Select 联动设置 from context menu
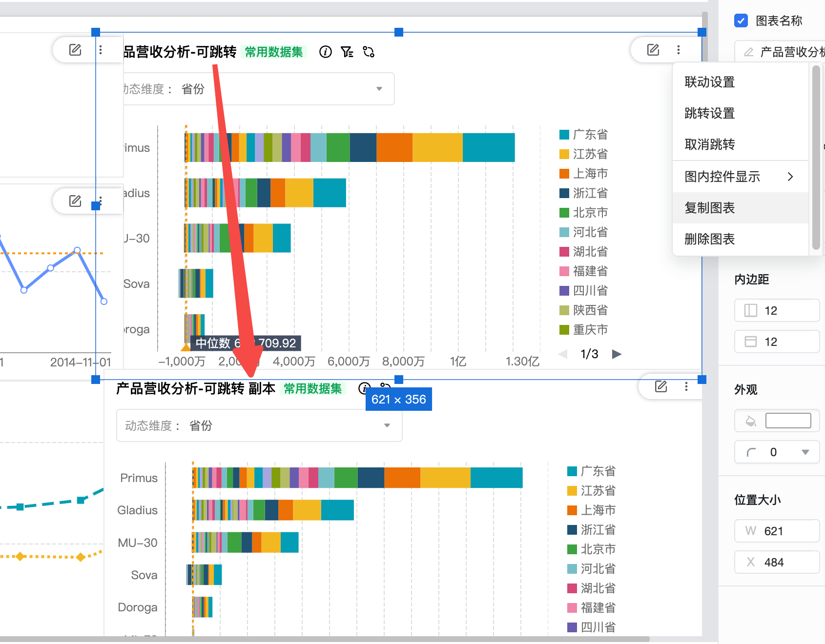Screen dimensions: 825x644 click(x=741, y=82)
